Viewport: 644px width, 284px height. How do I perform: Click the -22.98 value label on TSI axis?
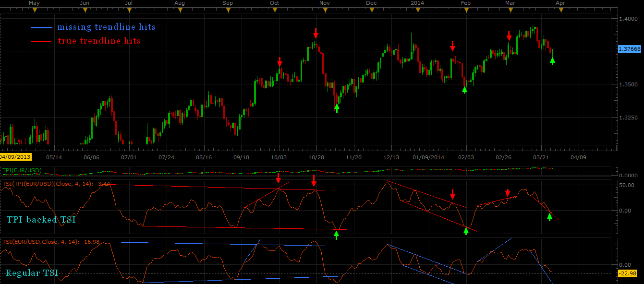point(627,273)
